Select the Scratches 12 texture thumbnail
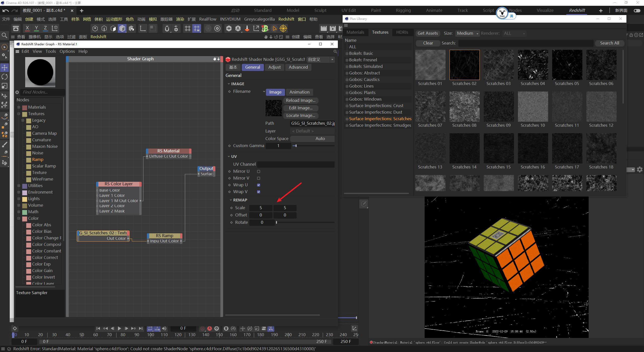 [x=601, y=107]
